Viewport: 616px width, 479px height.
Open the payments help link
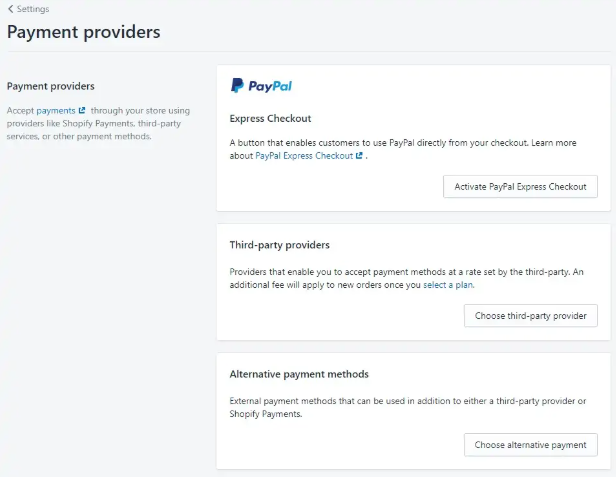tap(56, 110)
